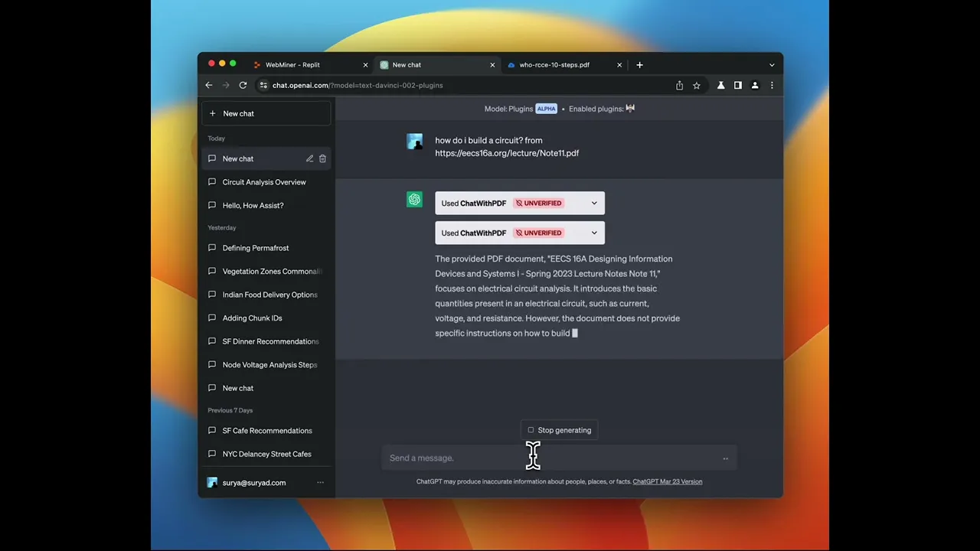Viewport: 980px width, 551px height.
Task: Bookmark this page with the star icon
Action: (x=697, y=86)
